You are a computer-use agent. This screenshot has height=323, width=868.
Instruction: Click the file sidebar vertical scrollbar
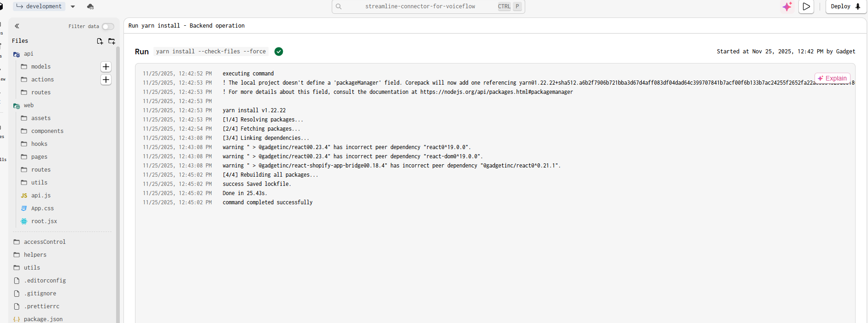click(x=118, y=184)
